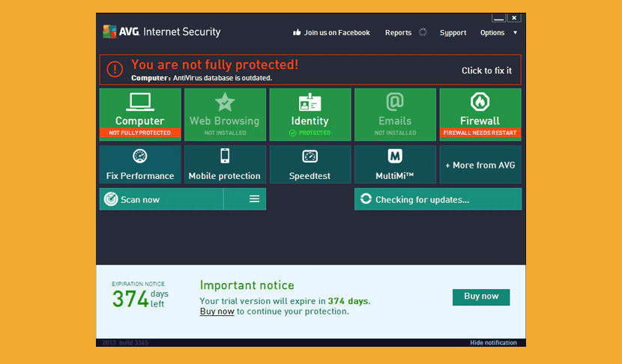
Task: Click Join us on Facebook link
Action: pos(336,32)
